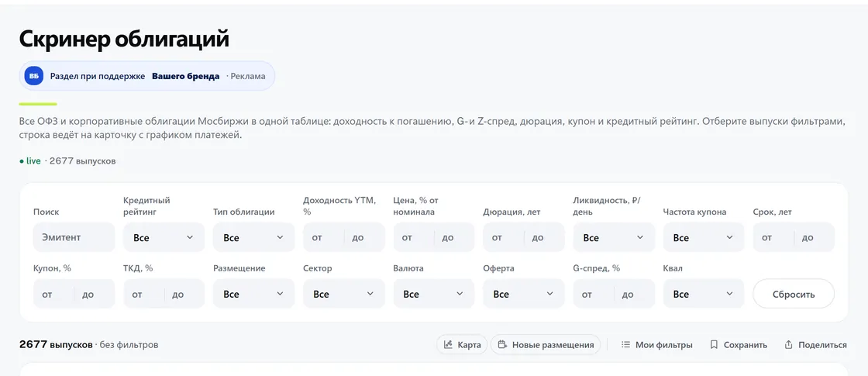Image resolution: width=868 pixels, height=376 pixels.
Task: Click Дюрация 'от' minimum field
Action: [504, 237]
